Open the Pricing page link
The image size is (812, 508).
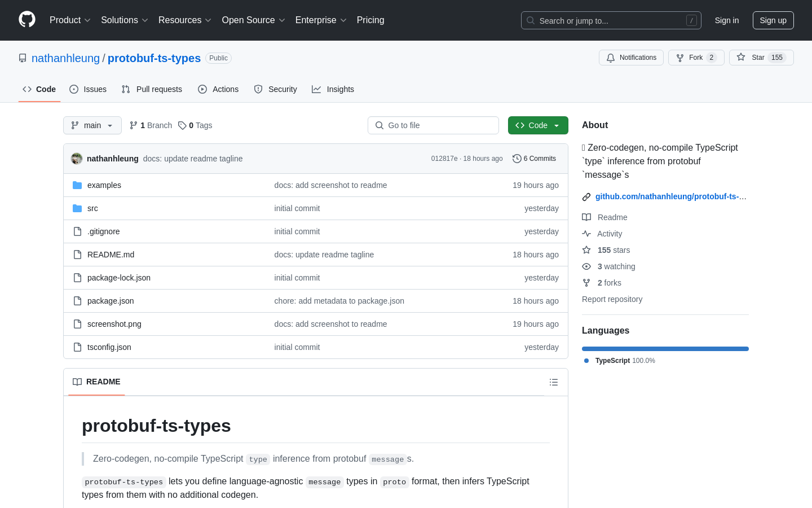point(370,20)
